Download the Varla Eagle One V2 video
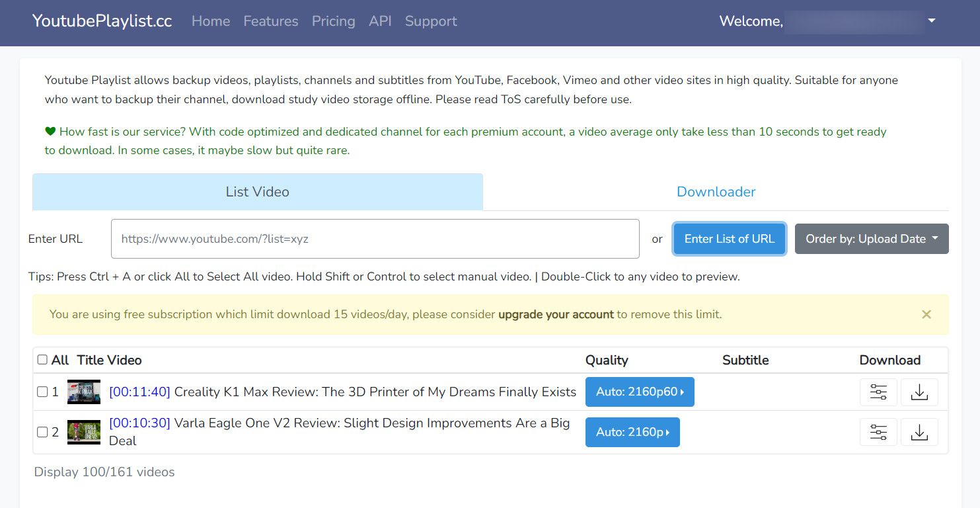 tap(919, 432)
